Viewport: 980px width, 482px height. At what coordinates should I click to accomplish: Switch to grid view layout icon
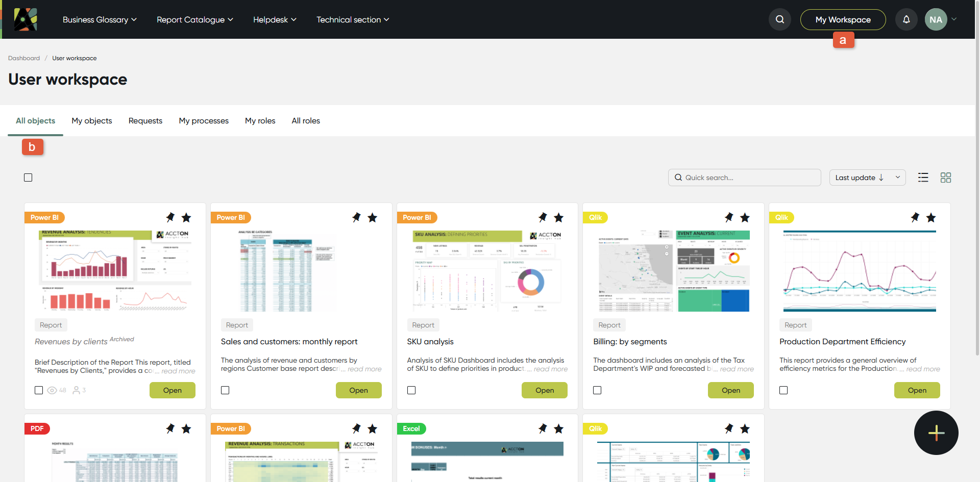[945, 177]
